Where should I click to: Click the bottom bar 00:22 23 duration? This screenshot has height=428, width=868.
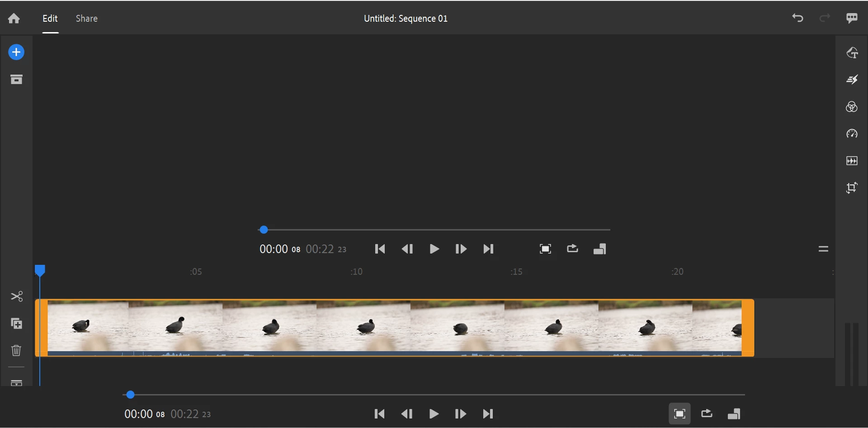click(190, 414)
